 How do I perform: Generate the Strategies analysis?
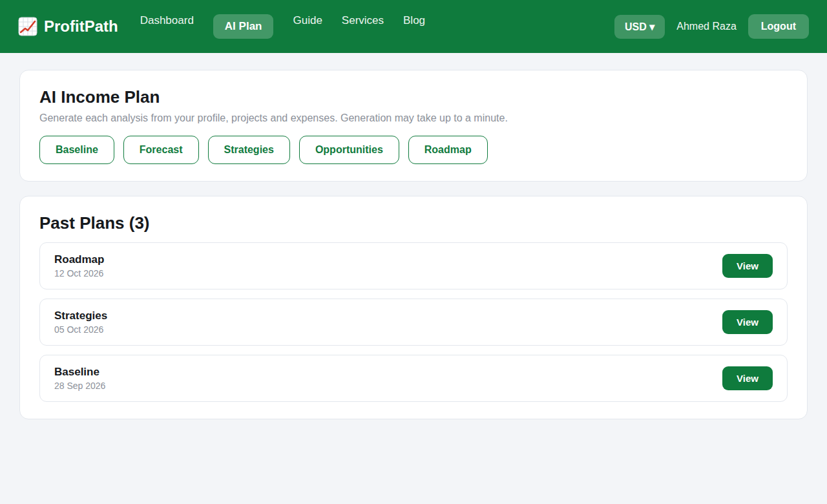pos(249,150)
